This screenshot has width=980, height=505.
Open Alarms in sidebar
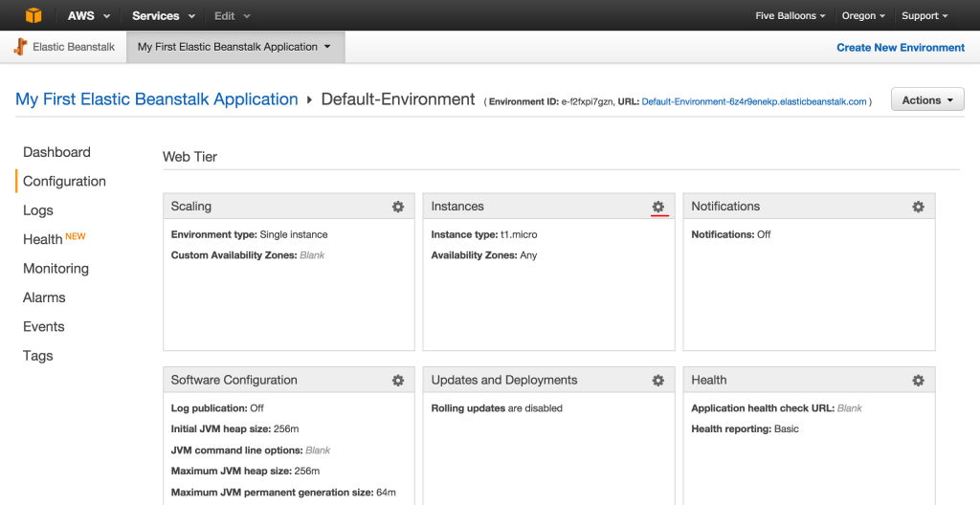pyautogui.click(x=44, y=297)
